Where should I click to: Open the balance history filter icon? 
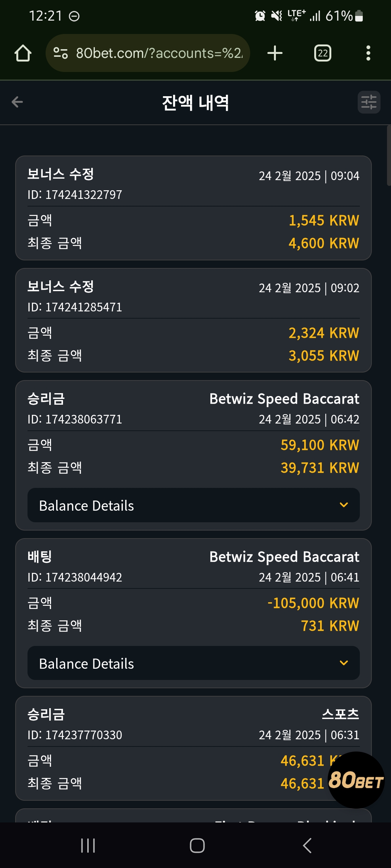coord(369,102)
